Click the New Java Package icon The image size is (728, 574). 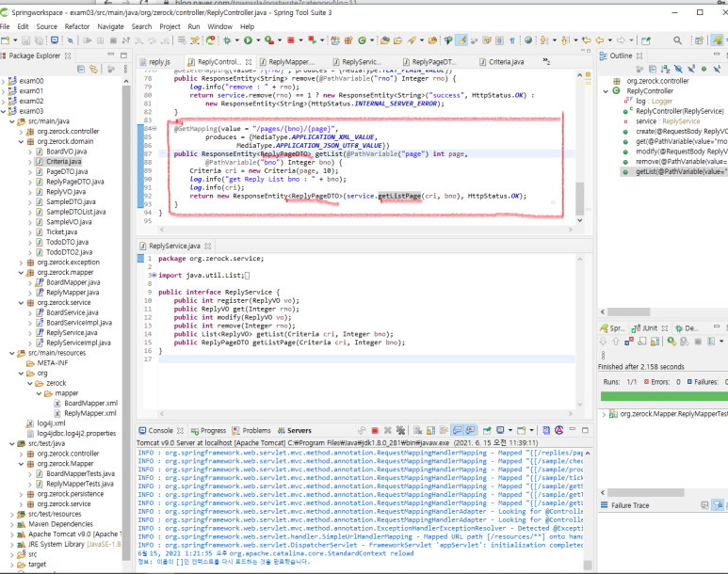pyautogui.click(x=348, y=40)
